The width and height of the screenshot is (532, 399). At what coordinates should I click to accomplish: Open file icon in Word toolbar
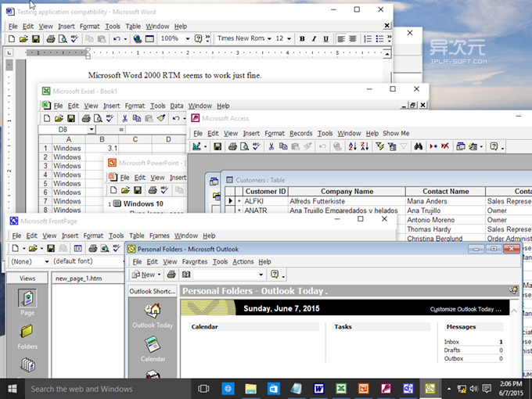coord(23,38)
